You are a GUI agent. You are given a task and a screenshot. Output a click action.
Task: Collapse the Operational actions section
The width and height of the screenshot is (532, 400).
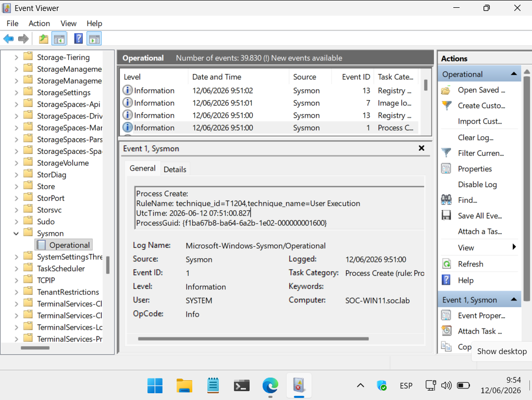click(x=514, y=74)
